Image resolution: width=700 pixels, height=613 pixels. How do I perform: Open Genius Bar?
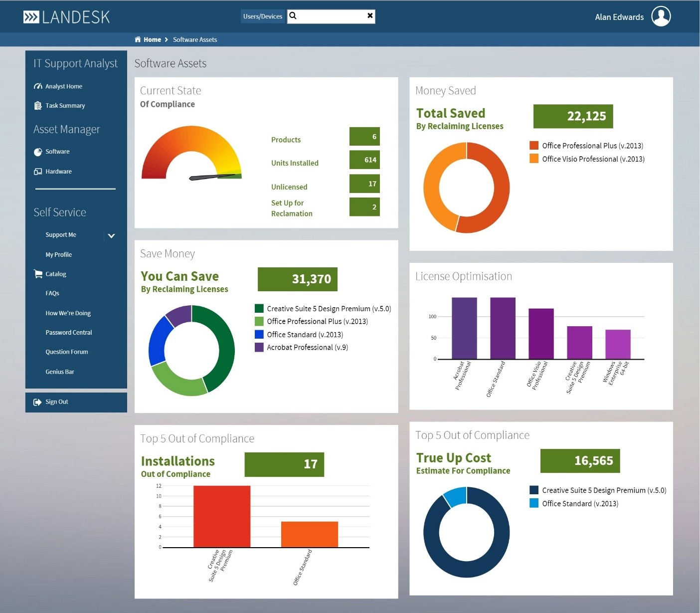click(x=60, y=372)
